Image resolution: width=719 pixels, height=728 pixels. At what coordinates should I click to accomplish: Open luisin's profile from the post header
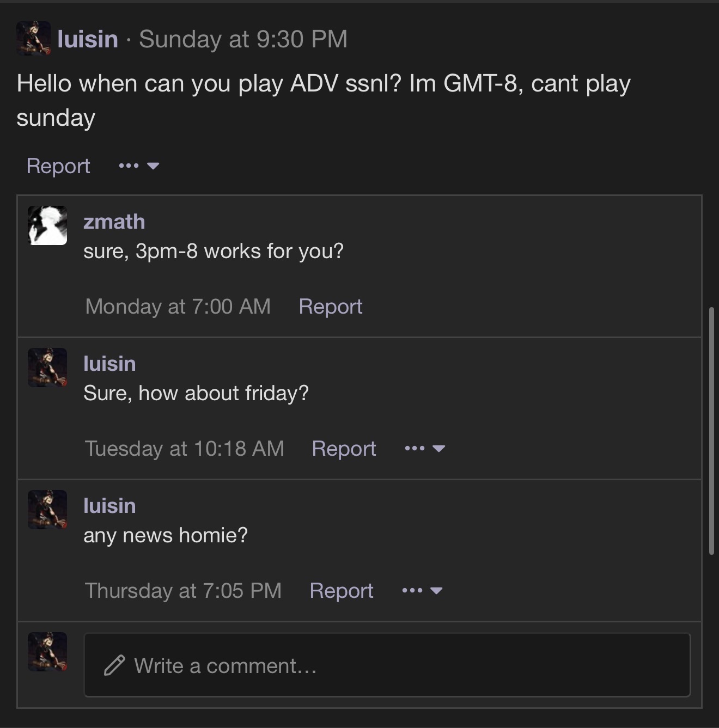pos(88,39)
